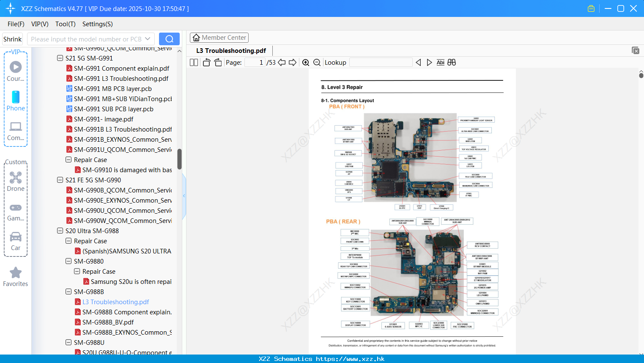Click the Lookup text input field
644x363 pixels.
[x=381, y=63]
